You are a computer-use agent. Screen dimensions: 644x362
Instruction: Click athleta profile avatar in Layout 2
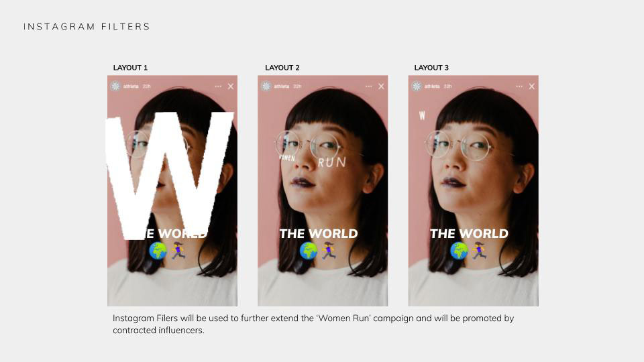pos(266,86)
